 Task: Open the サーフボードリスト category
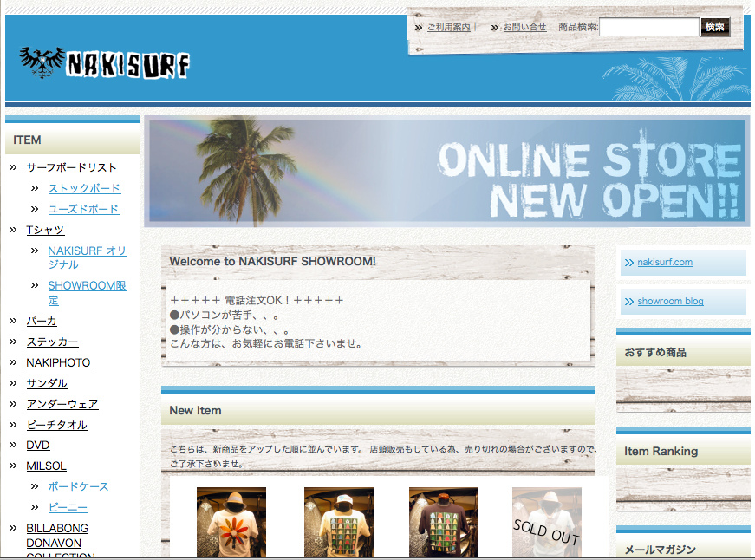tap(72, 167)
